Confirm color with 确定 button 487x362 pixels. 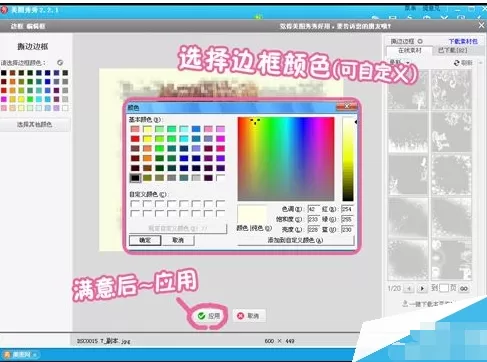pos(145,240)
